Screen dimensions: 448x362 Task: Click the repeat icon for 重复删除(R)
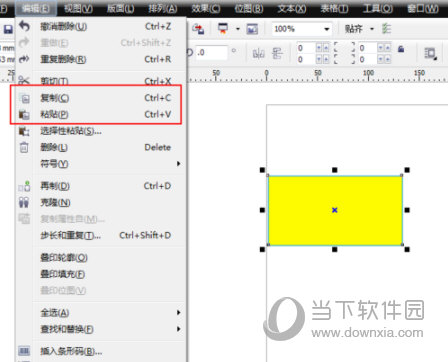(x=24, y=59)
